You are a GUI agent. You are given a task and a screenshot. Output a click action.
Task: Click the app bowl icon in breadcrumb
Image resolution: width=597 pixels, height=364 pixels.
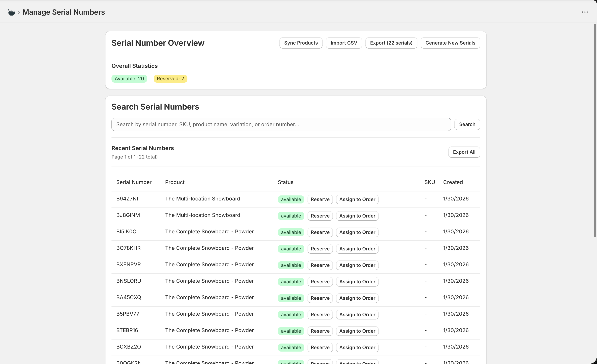(11, 12)
